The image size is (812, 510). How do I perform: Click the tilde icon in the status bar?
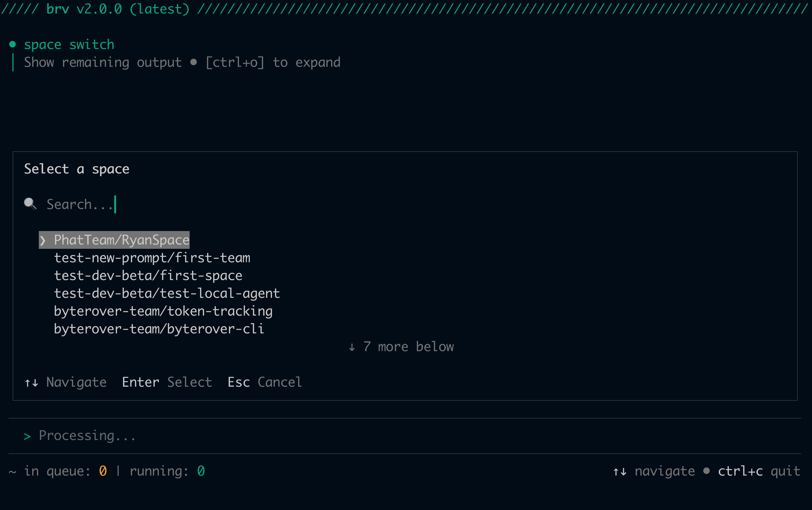(x=12, y=471)
